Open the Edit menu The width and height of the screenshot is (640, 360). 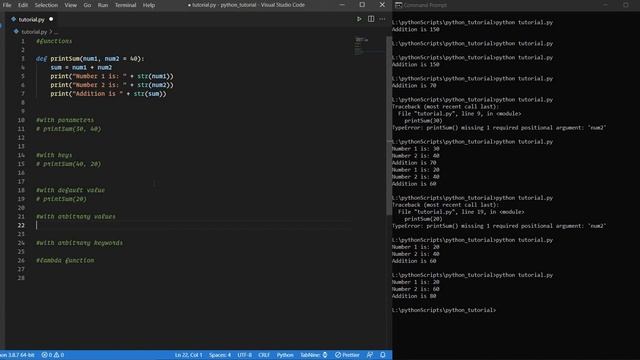pos(22,5)
